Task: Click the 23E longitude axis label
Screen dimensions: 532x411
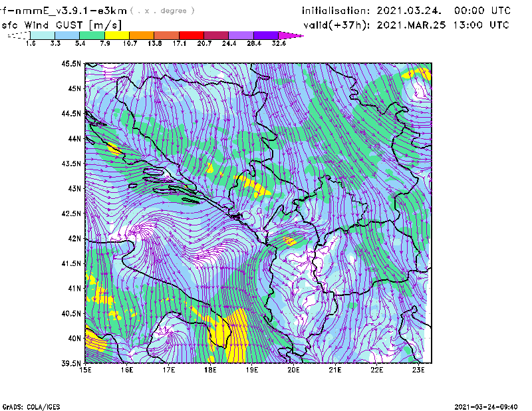Action: pos(418,370)
